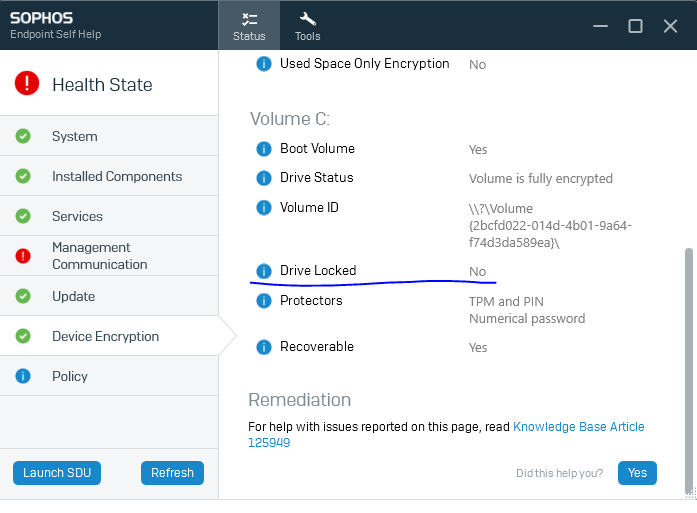Click green check icon beside Device Encryption

click(23, 336)
